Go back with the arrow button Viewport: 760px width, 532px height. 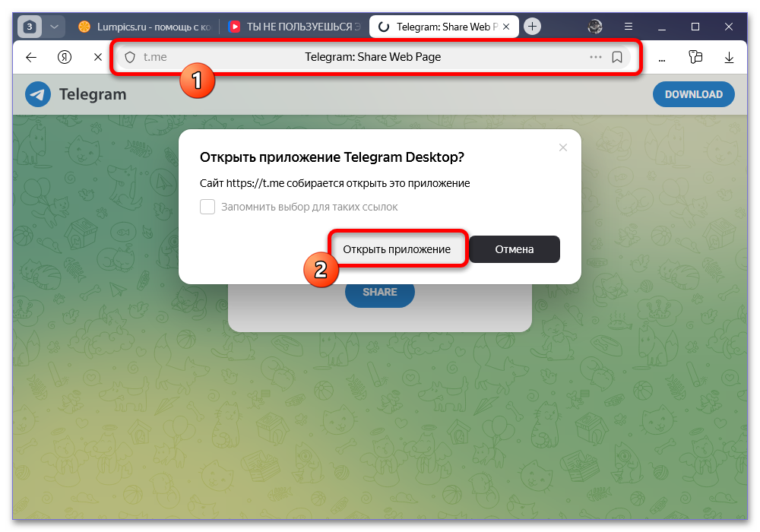31,57
